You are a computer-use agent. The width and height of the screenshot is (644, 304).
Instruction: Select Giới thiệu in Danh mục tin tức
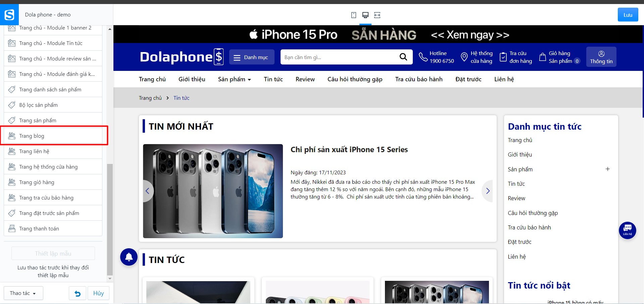[x=520, y=155]
